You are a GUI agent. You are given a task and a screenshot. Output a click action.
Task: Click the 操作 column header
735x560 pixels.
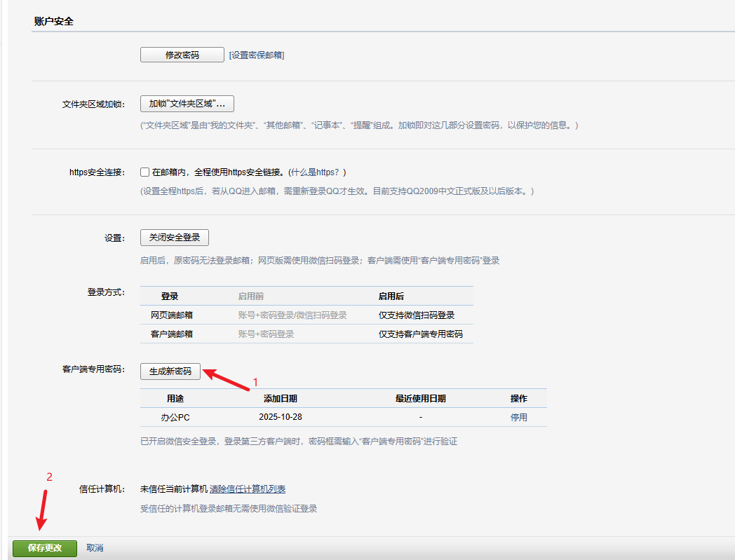point(518,398)
